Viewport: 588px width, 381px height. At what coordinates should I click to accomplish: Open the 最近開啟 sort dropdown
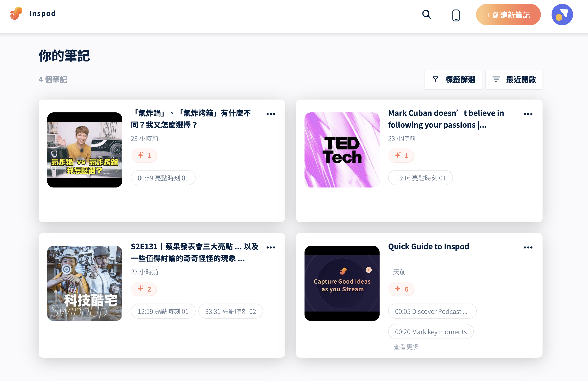(x=514, y=79)
